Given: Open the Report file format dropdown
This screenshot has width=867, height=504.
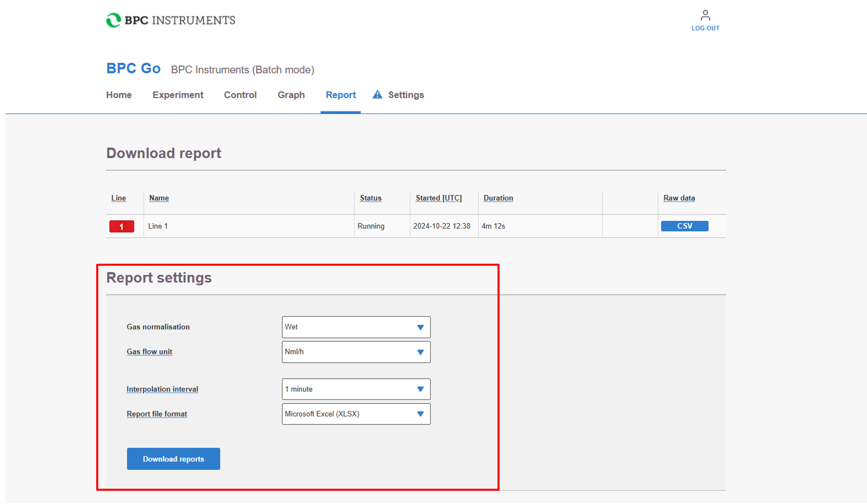Looking at the screenshot, I should (x=356, y=414).
